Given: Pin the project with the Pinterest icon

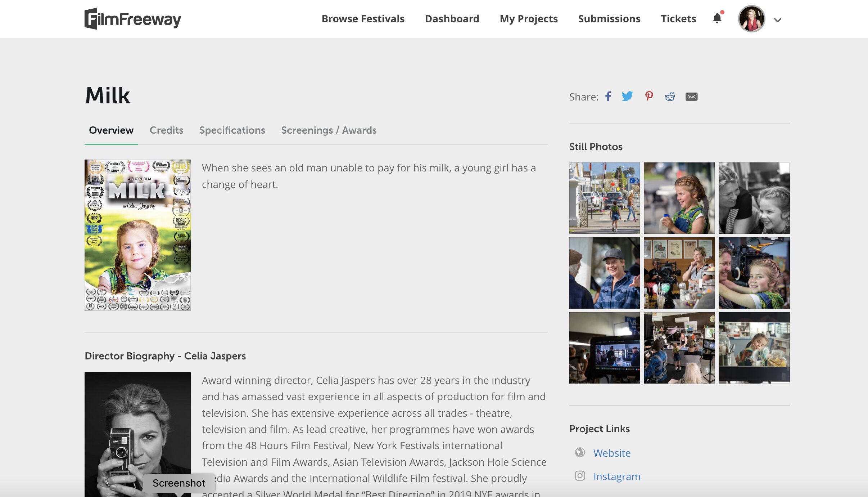Looking at the screenshot, I should 649,97.
